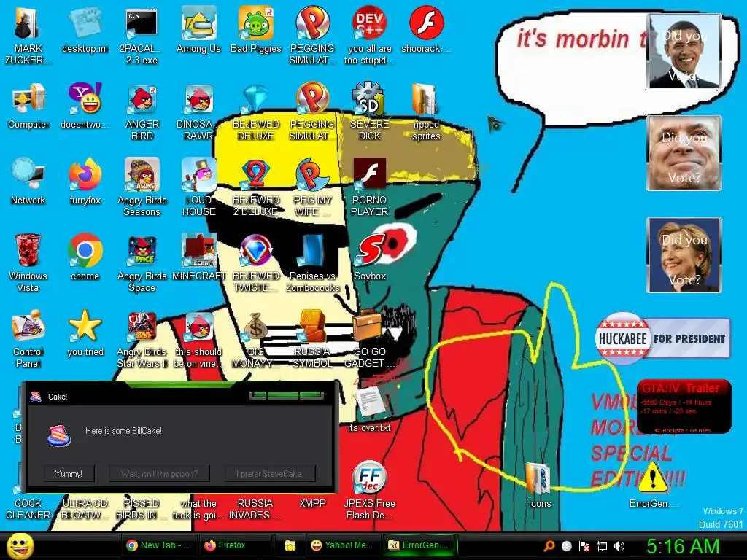The width and height of the screenshot is (747, 560).
Task: Click the I prefer SteveCake button
Action: (269, 473)
